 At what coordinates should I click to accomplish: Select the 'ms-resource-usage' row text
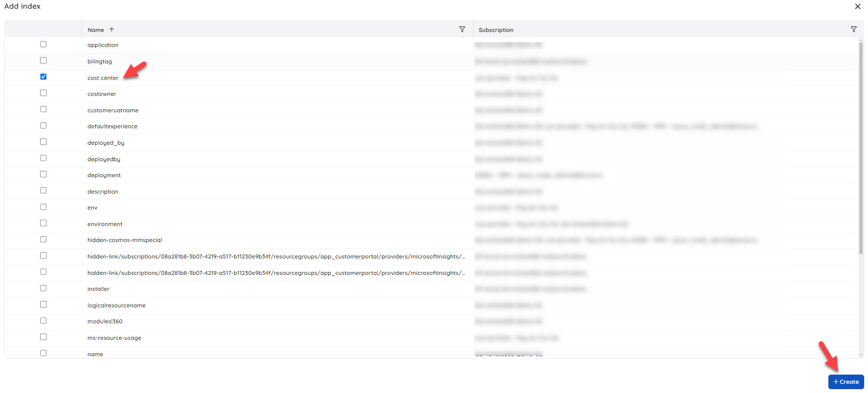(x=114, y=338)
